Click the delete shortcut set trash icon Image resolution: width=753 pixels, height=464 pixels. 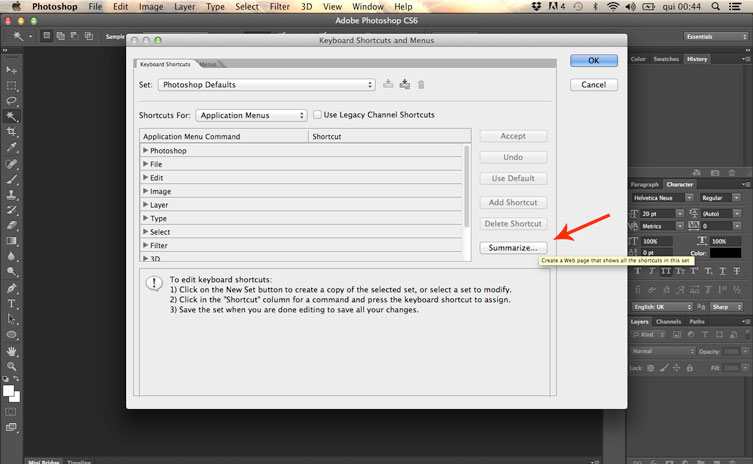(421, 85)
